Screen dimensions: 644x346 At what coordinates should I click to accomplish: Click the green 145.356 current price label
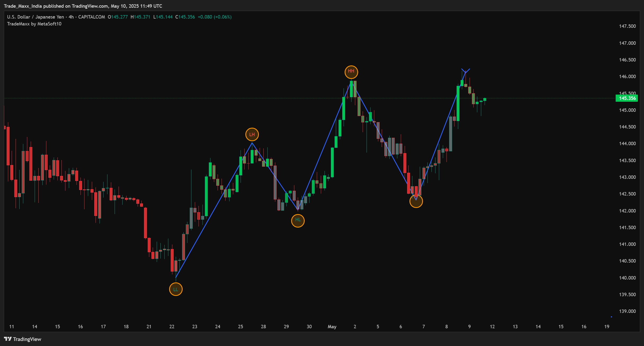pos(627,98)
